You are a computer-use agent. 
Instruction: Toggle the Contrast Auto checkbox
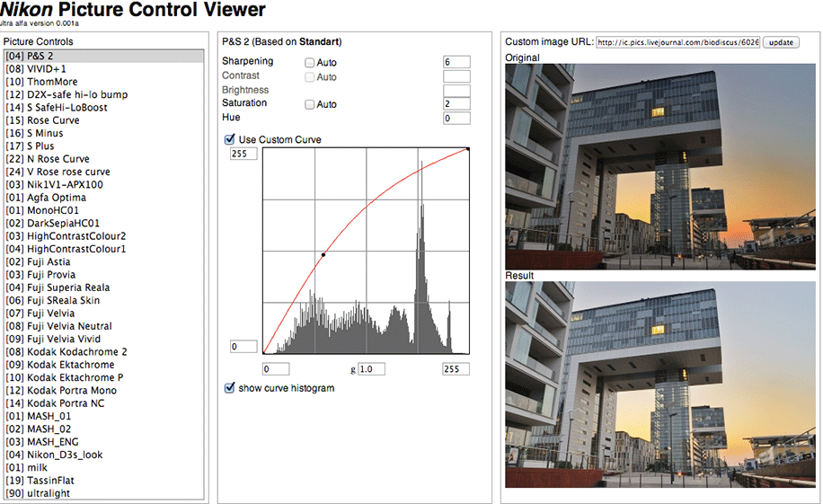(310, 77)
